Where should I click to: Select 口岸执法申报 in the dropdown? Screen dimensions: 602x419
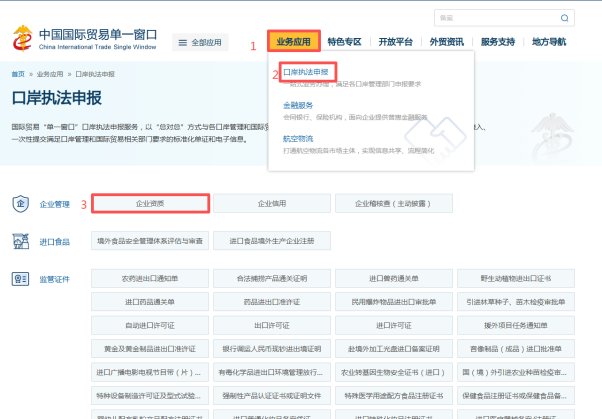pyautogui.click(x=306, y=72)
